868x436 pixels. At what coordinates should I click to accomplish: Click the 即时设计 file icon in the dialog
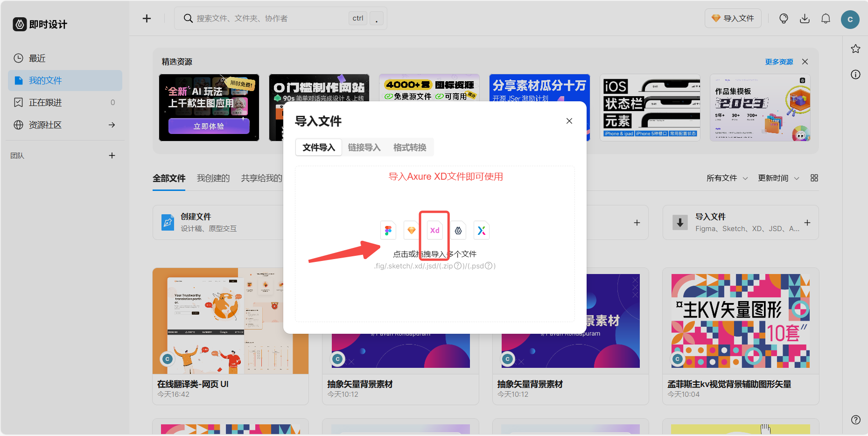458,230
